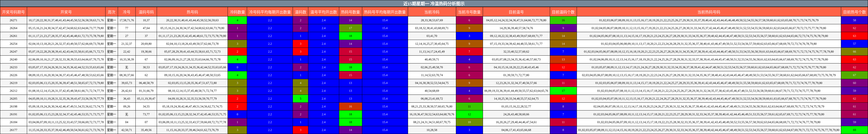This screenshot has width=868, height=134.
Task: Click warm numbers cell 06,48,58,79
Action: tap(146, 83)
